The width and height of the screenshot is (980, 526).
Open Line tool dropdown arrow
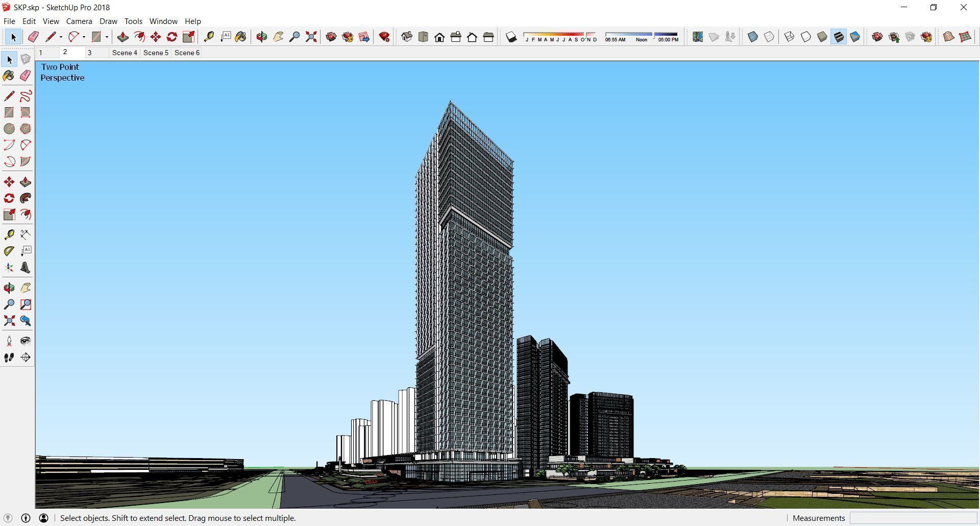click(61, 37)
